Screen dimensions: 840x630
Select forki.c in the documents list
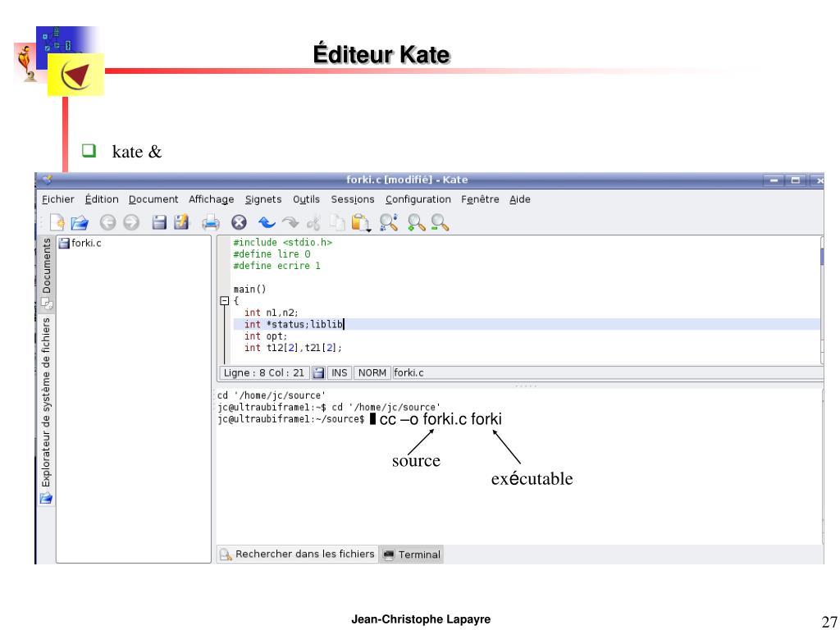[80, 243]
